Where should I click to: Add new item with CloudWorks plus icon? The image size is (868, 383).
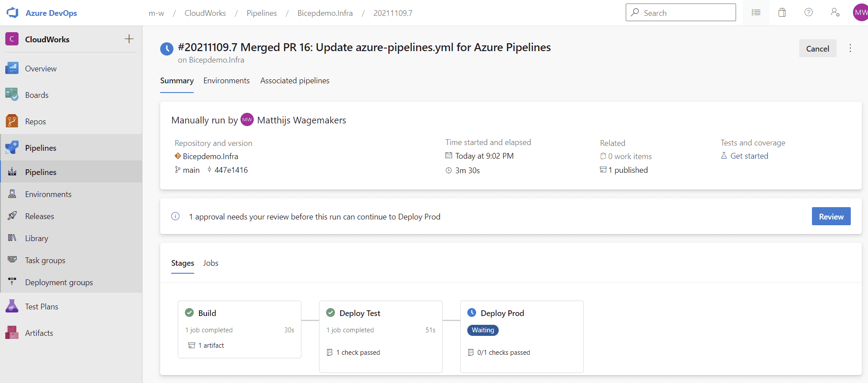129,39
